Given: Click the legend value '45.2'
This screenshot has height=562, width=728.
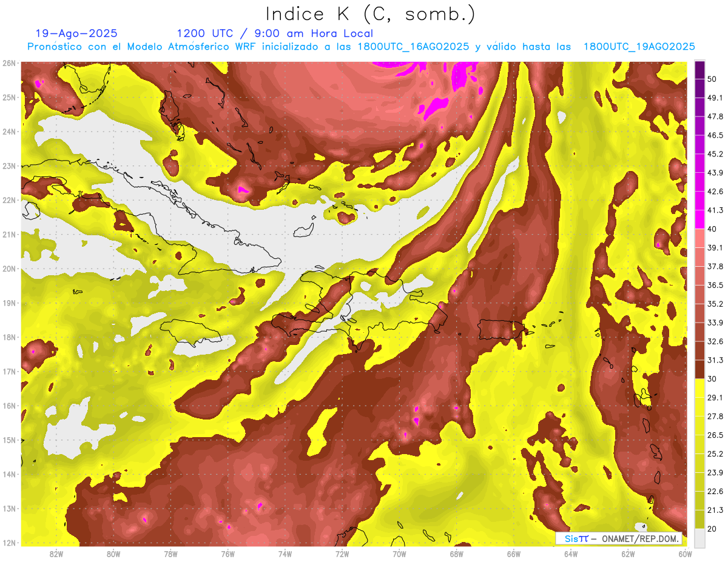Looking at the screenshot, I should pos(715,153).
